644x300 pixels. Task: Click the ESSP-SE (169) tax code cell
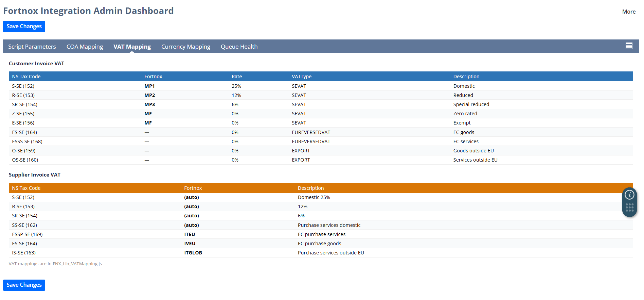click(27, 234)
